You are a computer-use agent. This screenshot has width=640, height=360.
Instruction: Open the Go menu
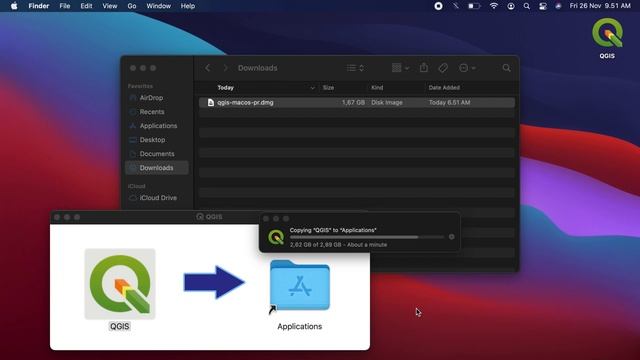coord(132,6)
